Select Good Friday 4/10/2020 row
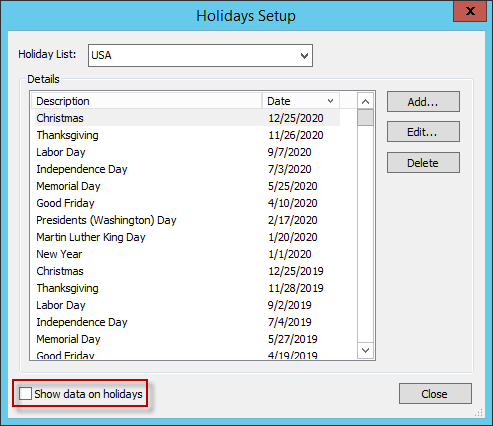493x426 pixels. tap(187, 203)
